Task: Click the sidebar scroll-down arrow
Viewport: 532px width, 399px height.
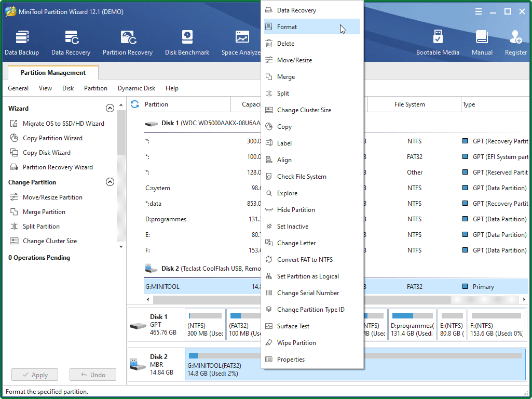Action: pos(121,247)
